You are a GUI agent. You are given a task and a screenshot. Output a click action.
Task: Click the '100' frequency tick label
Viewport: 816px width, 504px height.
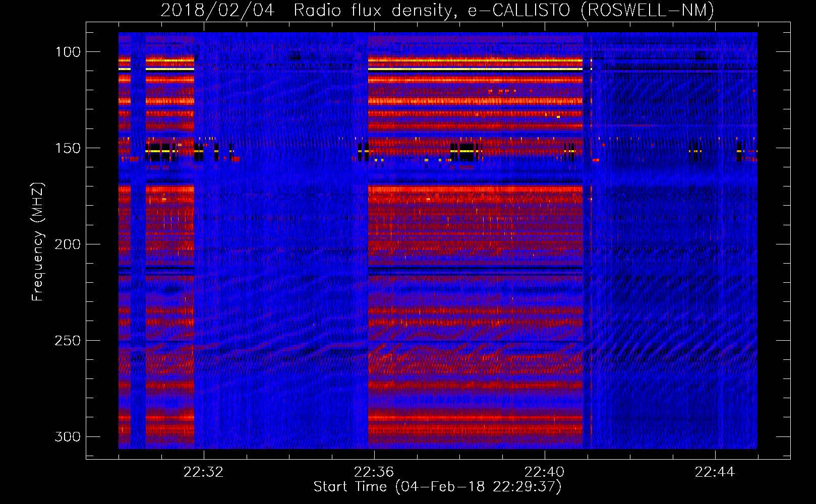pyautogui.click(x=68, y=52)
